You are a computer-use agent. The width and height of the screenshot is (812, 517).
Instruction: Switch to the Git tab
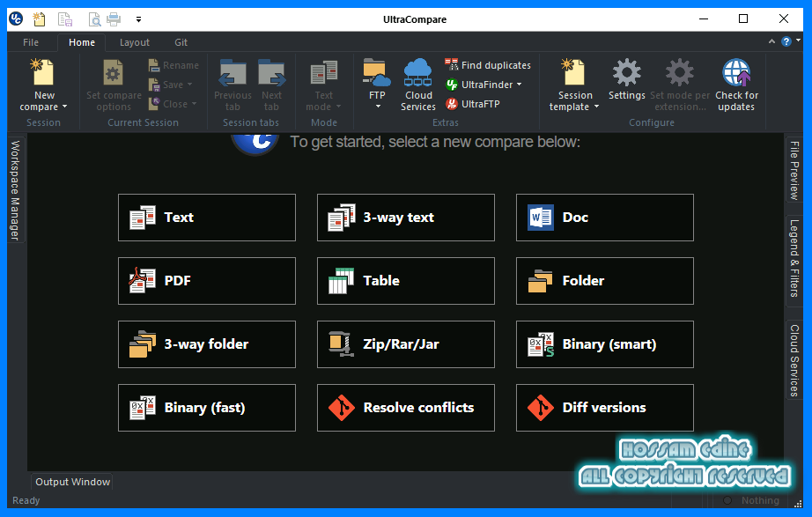click(x=181, y=42)
